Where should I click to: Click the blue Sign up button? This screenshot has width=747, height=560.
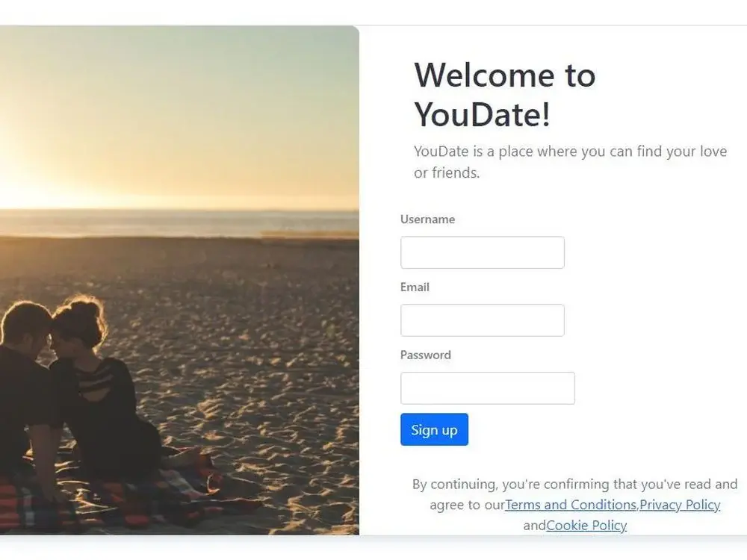[434, 429]
